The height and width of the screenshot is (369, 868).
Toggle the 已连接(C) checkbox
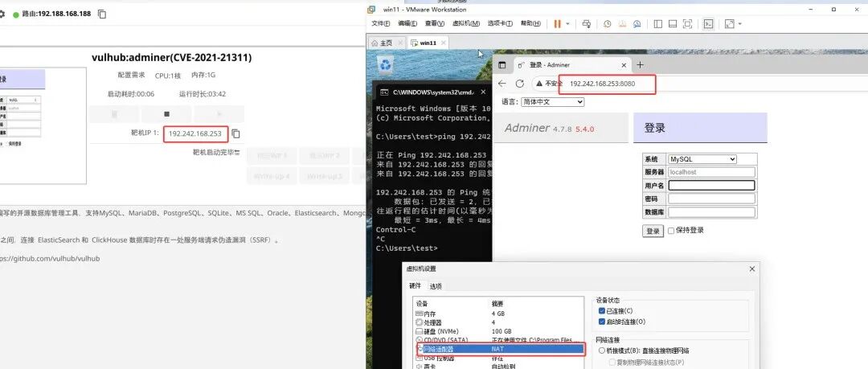pos(602,311)
